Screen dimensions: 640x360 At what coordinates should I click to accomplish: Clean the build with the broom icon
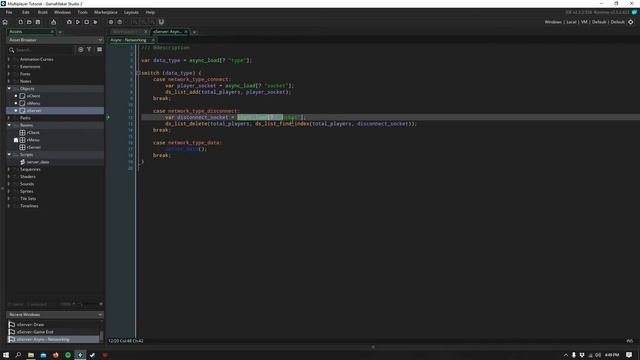(95, 22)
